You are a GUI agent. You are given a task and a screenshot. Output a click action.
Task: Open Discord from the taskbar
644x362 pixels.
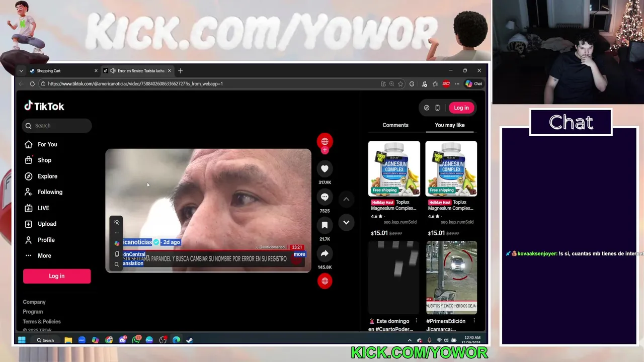122,340
